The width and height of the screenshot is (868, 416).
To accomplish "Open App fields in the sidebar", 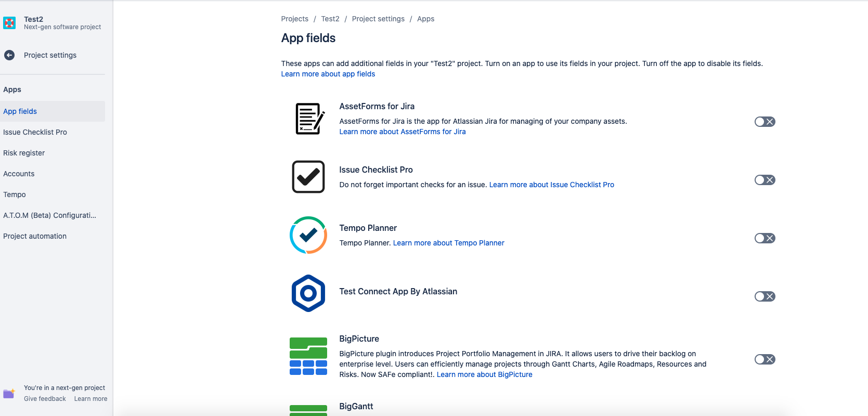I will [53, 111].
